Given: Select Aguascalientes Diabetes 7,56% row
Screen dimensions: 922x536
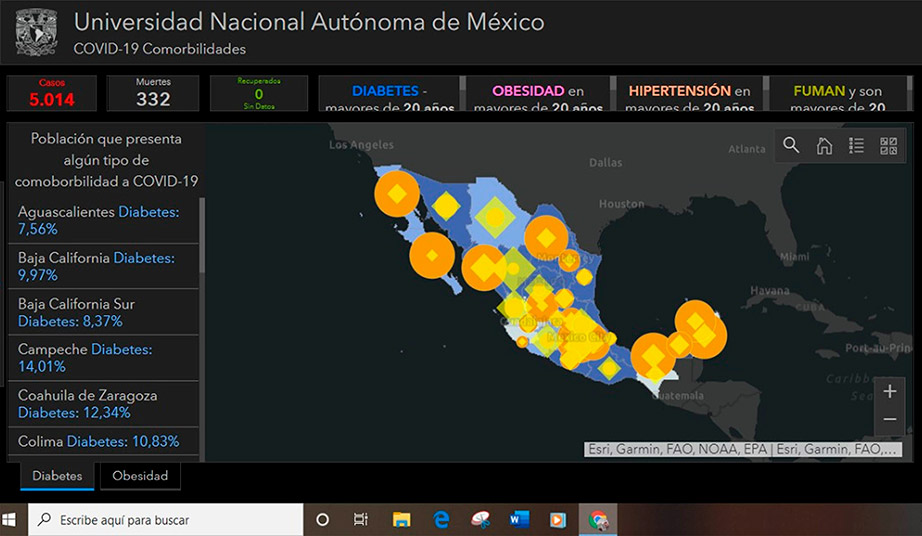Looking at the screenshot, I should point(103,220).
